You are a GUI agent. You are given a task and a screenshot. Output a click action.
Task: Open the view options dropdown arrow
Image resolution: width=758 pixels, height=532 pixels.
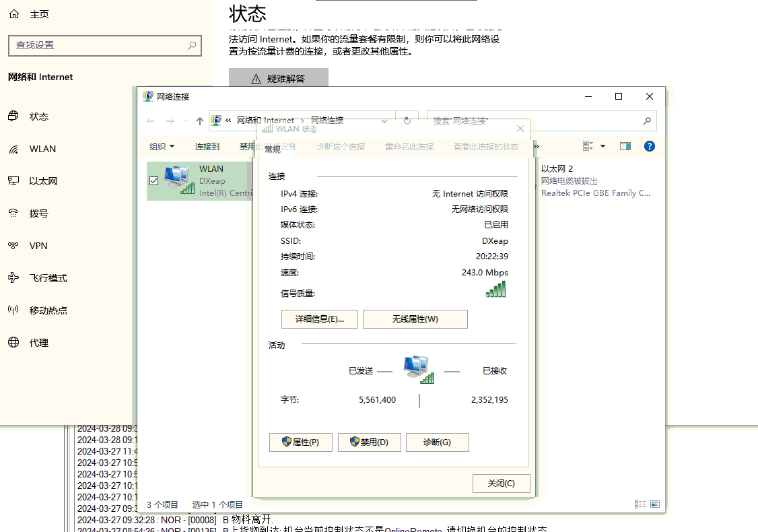tap(602, 146)
